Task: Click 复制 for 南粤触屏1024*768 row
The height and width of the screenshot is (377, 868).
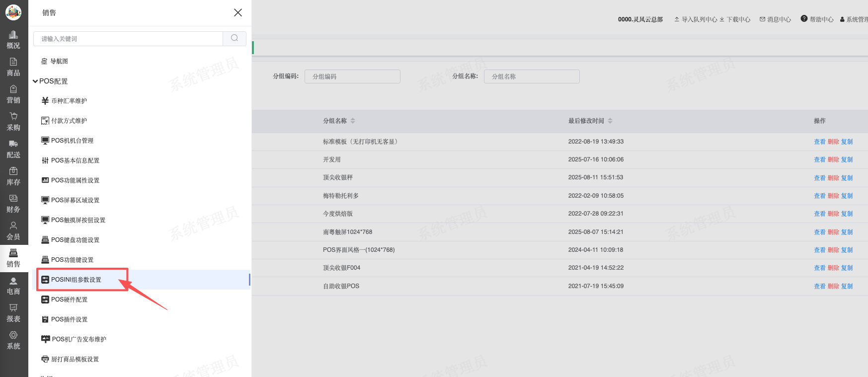Action: click(847, 232)
